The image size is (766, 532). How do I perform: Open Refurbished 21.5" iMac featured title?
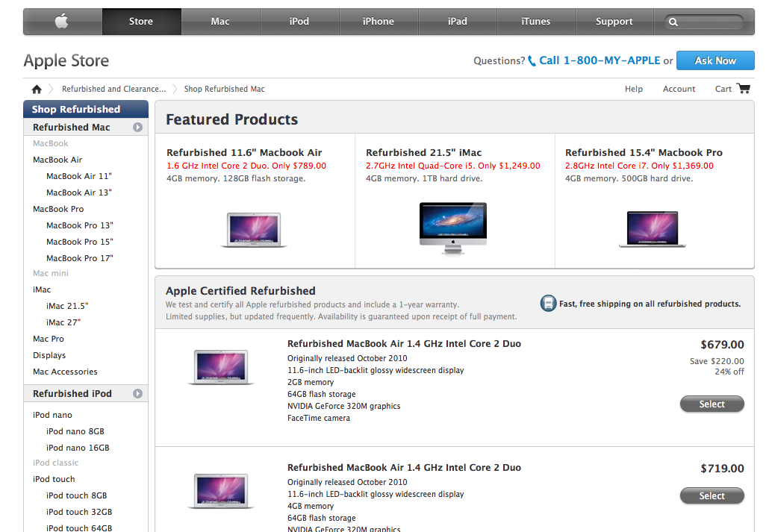423,152
